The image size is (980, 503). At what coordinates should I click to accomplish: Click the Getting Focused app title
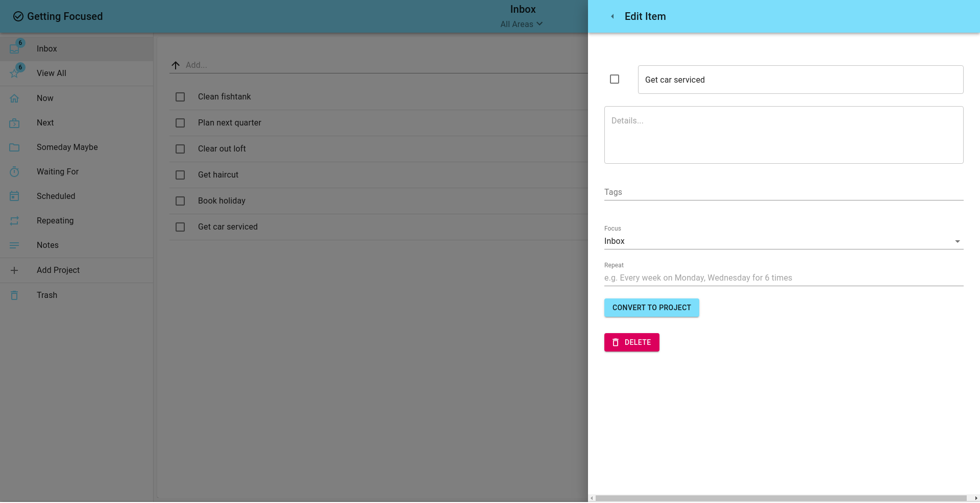tap(65, 16)
